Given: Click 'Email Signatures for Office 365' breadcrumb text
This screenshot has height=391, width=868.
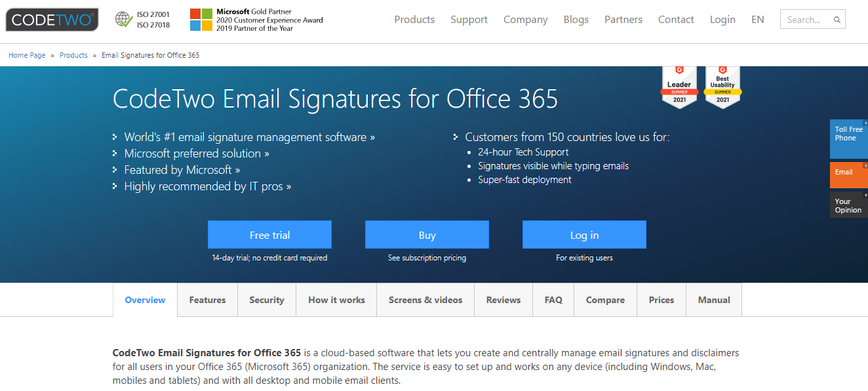Looking at the screenshot, I should [150, 55].
